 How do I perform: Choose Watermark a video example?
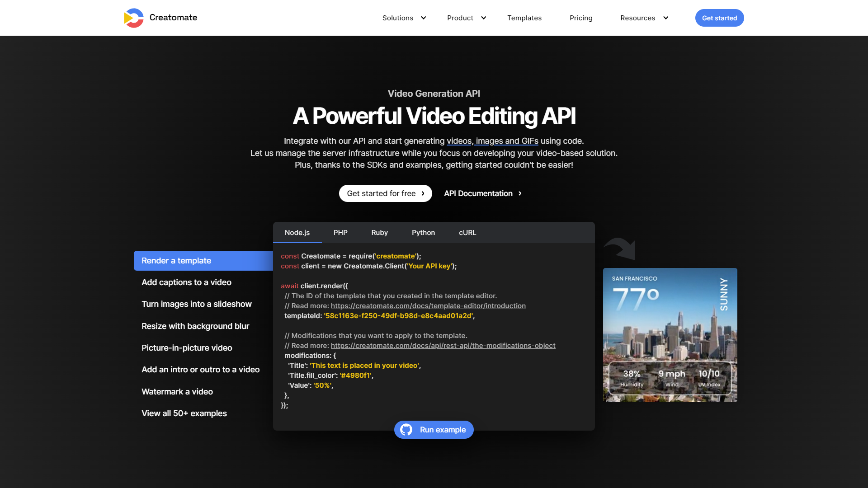[x=177, y=392]
